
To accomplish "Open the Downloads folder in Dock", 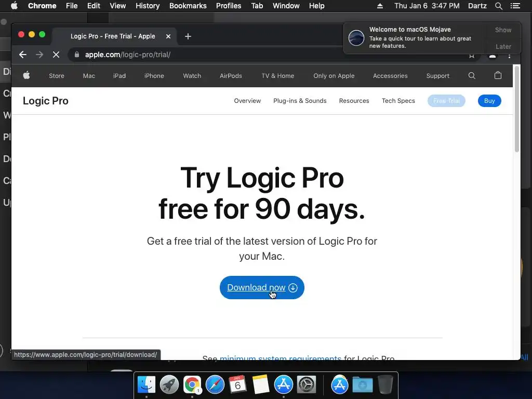I will click(362, 385).
